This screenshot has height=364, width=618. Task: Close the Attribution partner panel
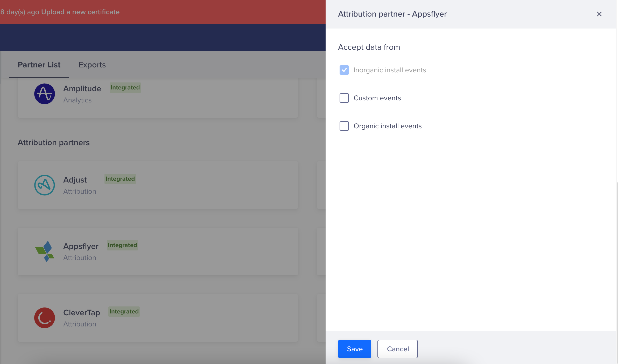pos(599,14)
